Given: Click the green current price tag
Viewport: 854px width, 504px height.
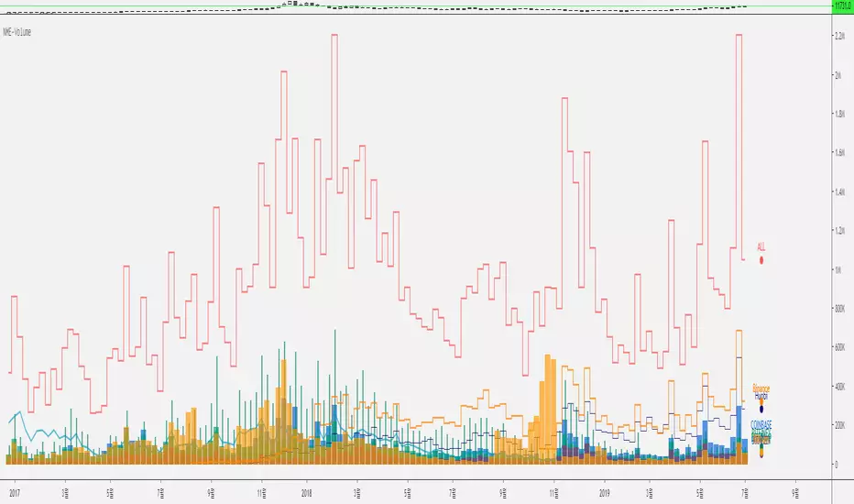Looking at the screenshot, I should pyautogui.click(x=843, y=6).
